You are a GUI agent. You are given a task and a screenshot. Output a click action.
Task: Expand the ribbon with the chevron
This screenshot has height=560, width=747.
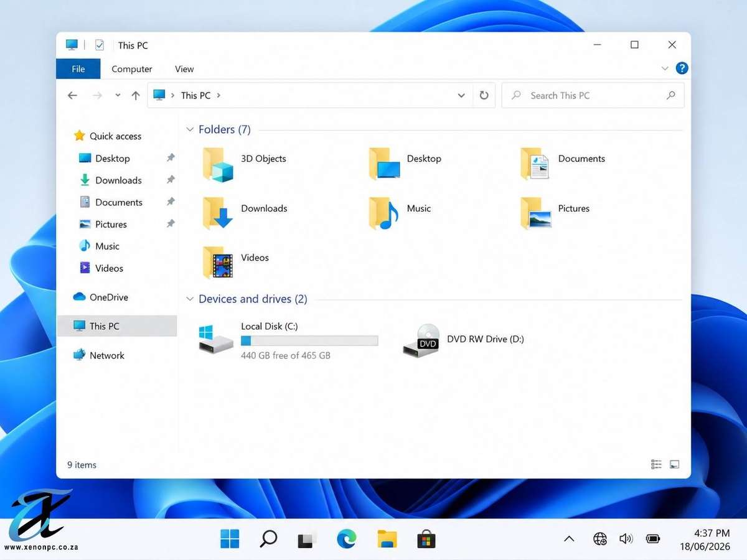pos(665,68)
